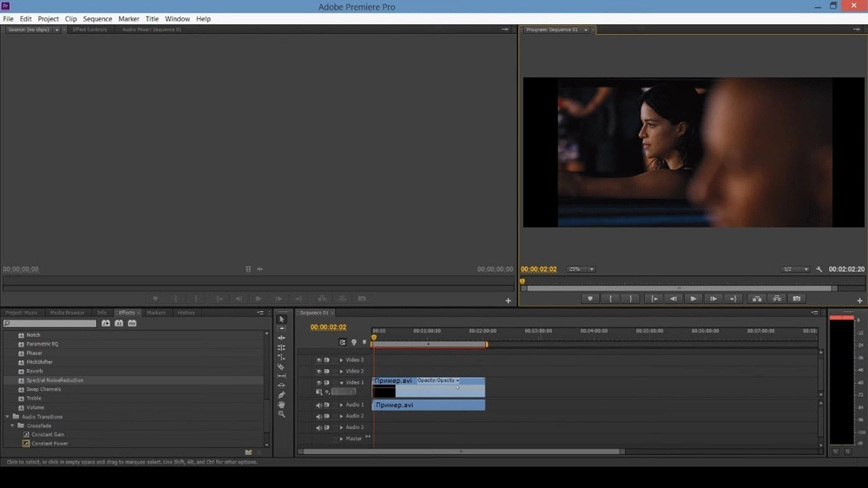Toggle Video 2 track output eye

319,371
